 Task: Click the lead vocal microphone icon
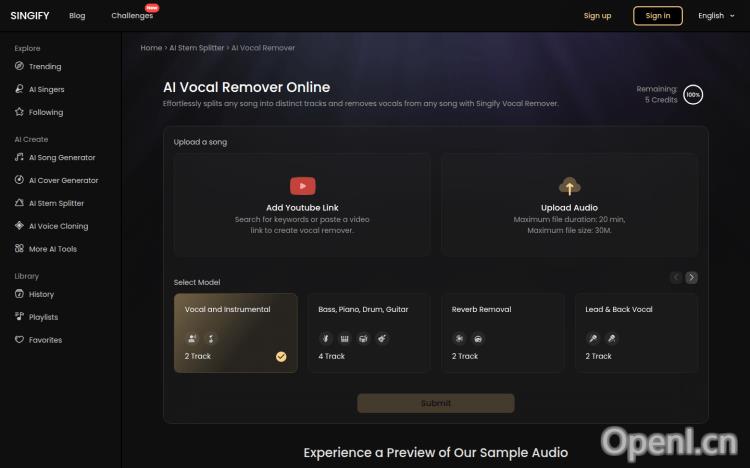(593, 339)
